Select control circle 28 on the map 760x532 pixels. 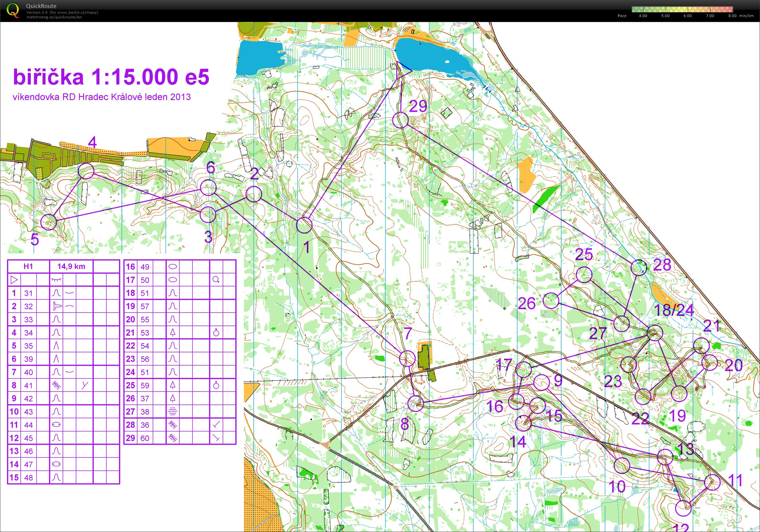click(639, 267)
